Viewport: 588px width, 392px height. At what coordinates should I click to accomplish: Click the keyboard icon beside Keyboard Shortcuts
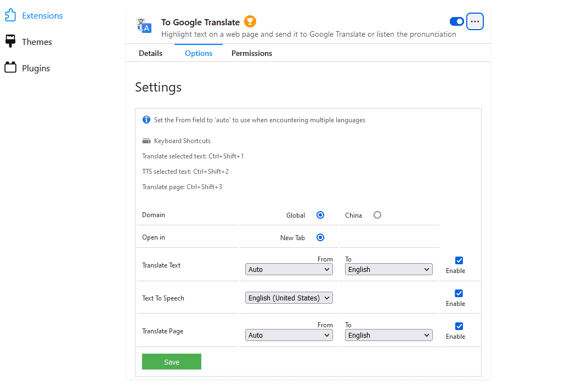pyautogui.click(x=146, y=141)
